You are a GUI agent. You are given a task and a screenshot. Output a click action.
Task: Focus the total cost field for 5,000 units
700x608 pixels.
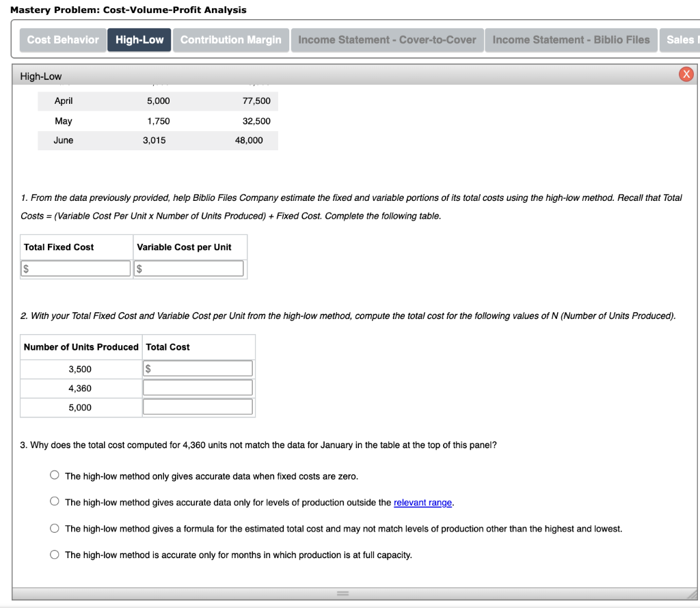point(198,407)
